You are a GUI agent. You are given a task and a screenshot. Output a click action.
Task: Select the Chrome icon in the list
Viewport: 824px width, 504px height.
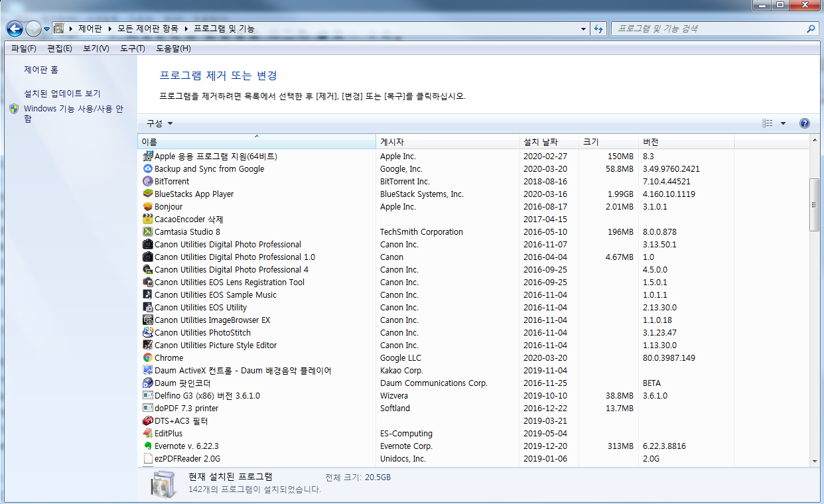(148, 358)
